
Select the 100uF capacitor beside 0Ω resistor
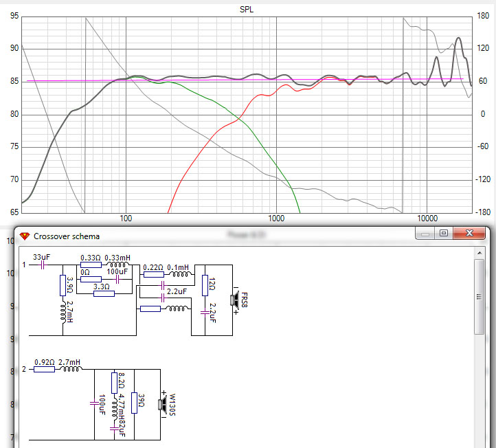[117, 280]
